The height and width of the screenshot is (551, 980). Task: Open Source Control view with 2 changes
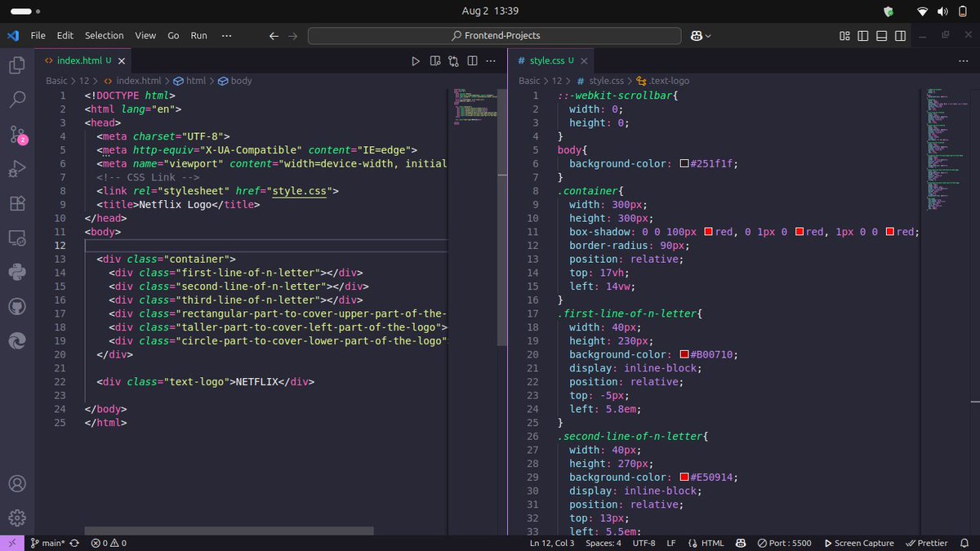coord(16,135)
